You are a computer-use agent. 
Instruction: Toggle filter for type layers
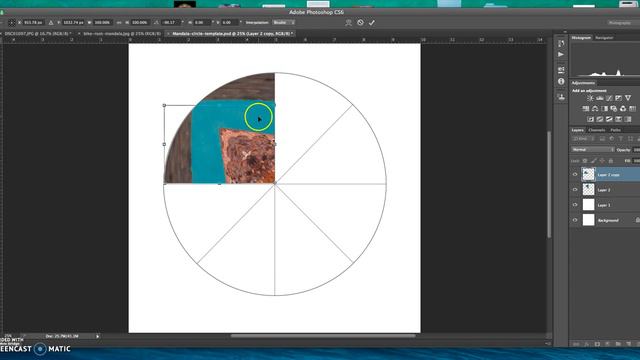(621, 139)
